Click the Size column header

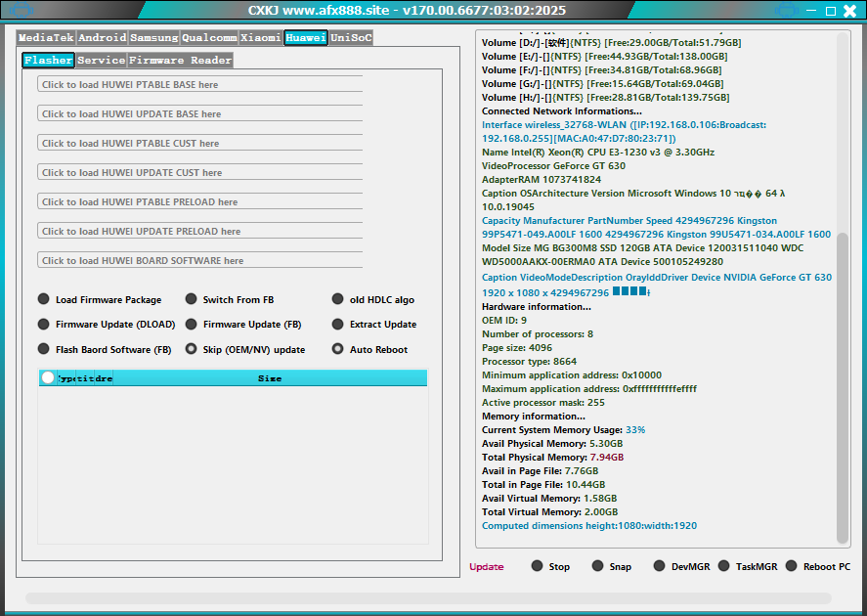270,378
